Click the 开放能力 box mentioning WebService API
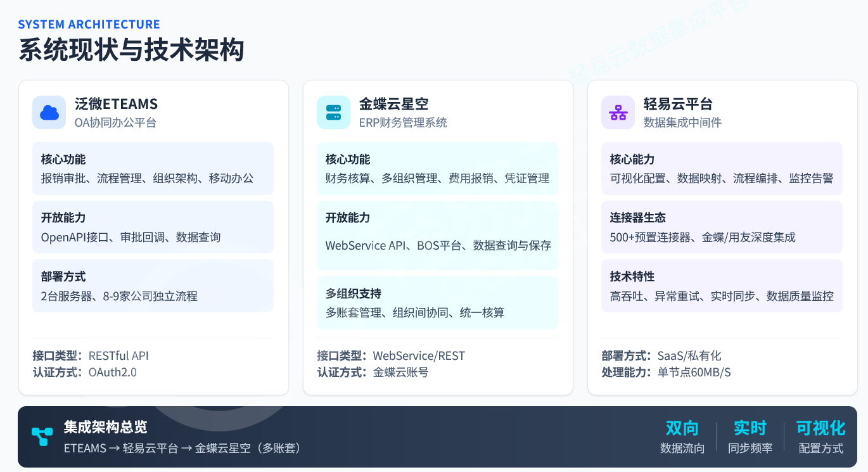The width and height of the screenshot is (868, 472). coord(437,235)
